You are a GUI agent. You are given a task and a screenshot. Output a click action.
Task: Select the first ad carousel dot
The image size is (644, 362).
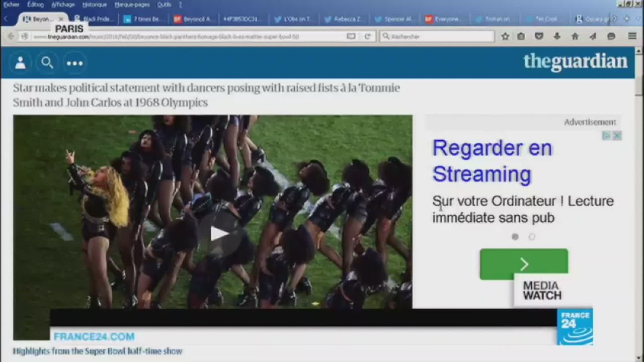(x=515, y=237)
